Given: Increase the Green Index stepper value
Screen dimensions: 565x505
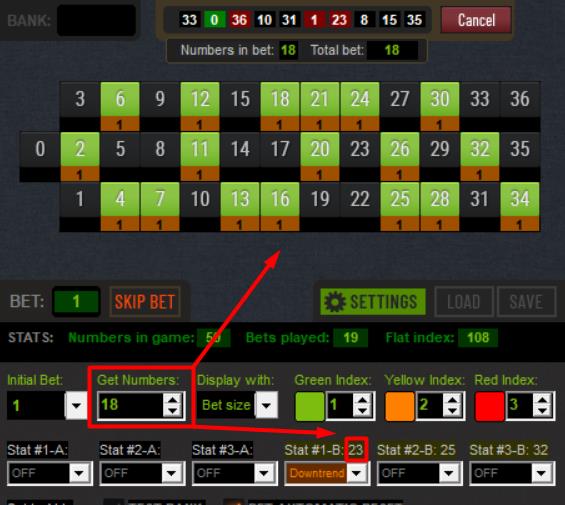Looking at the screenshot, I should 362,400.
